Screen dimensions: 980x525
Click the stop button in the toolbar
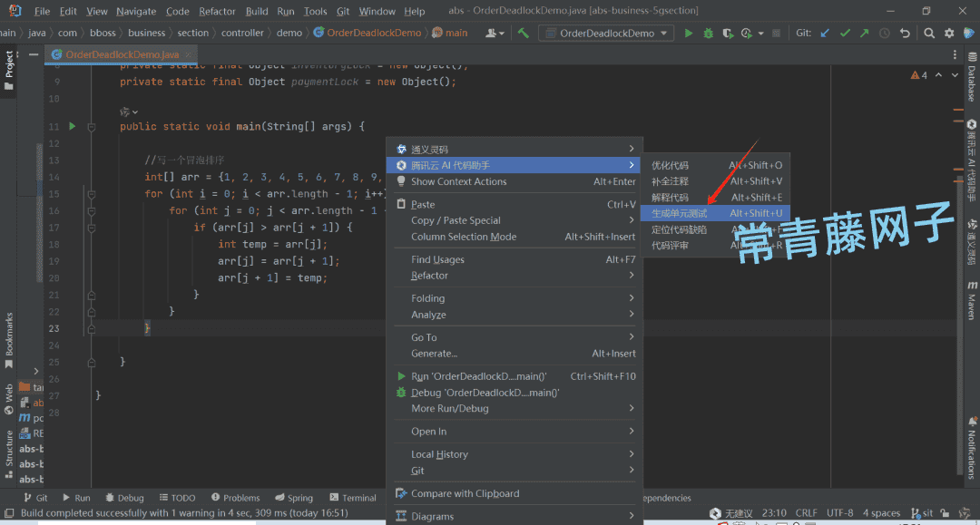776,33
